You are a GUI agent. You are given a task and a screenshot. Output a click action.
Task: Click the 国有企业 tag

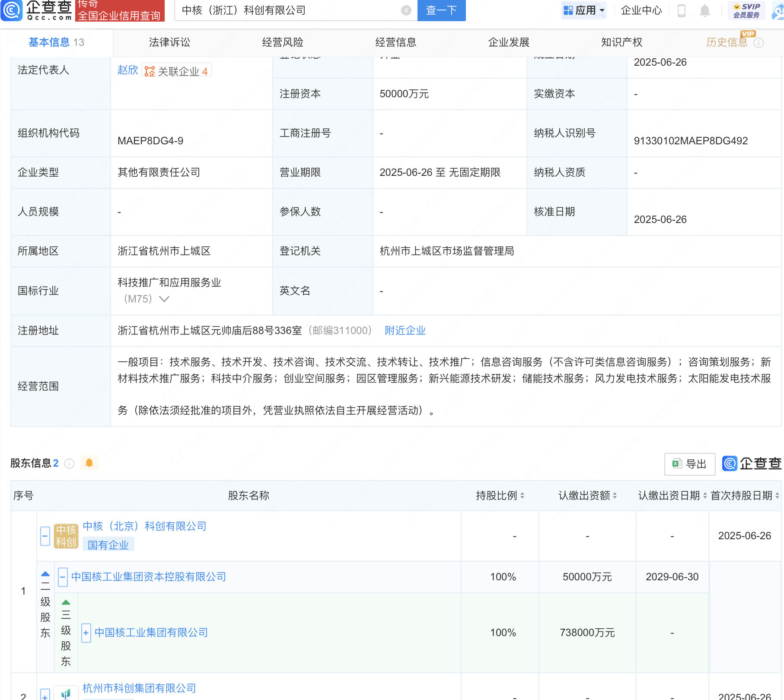pos(108,544)
